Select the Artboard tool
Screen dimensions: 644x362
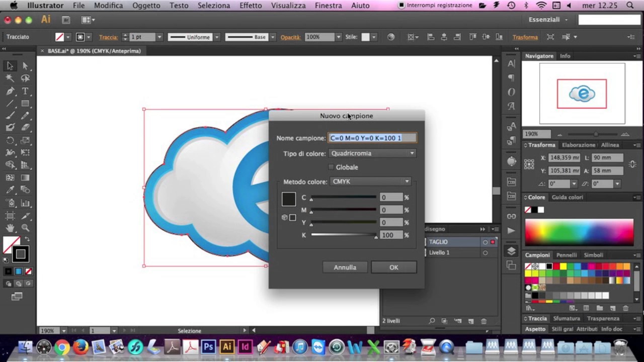tap(10, 216)
